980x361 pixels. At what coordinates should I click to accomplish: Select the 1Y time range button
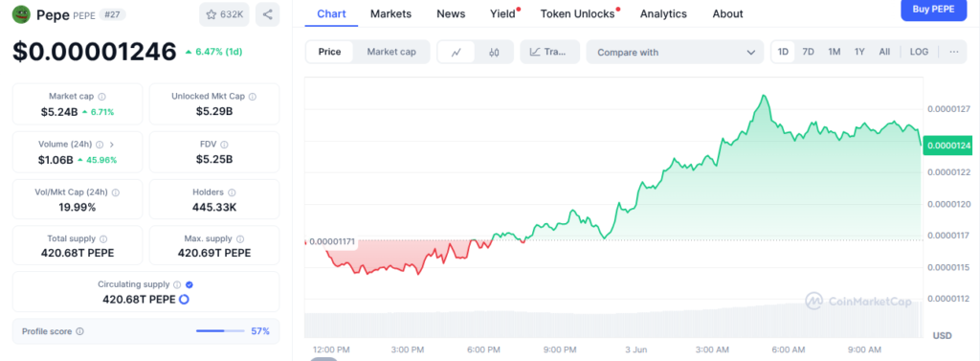[859, 52]
